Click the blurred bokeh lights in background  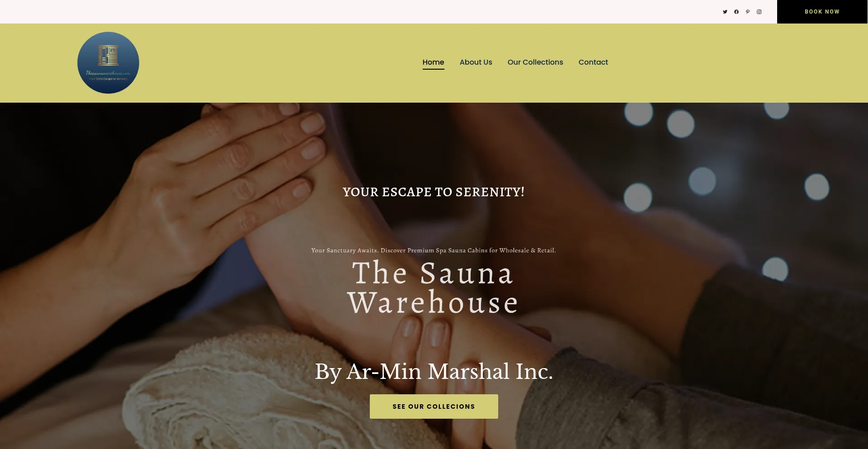pos(723,181)
